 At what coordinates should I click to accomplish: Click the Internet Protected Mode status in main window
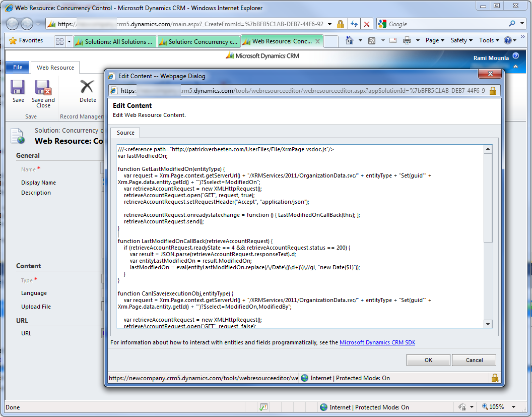click(x=364, y=407)
